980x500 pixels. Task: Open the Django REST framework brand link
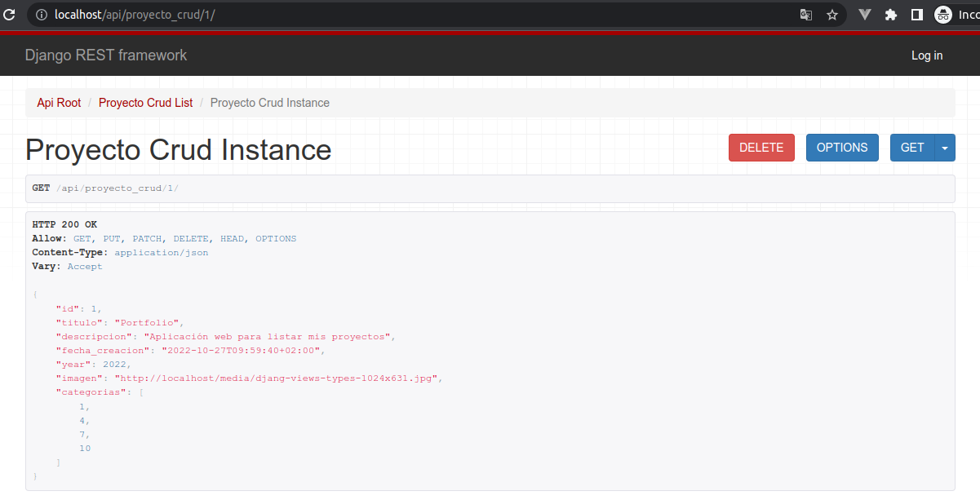click(106, 55)
